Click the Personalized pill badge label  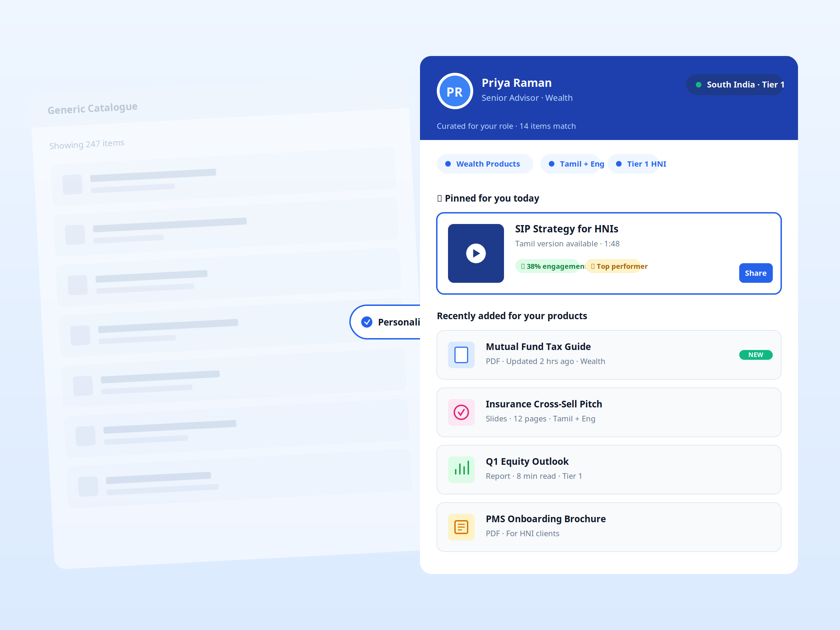[399, 322]
